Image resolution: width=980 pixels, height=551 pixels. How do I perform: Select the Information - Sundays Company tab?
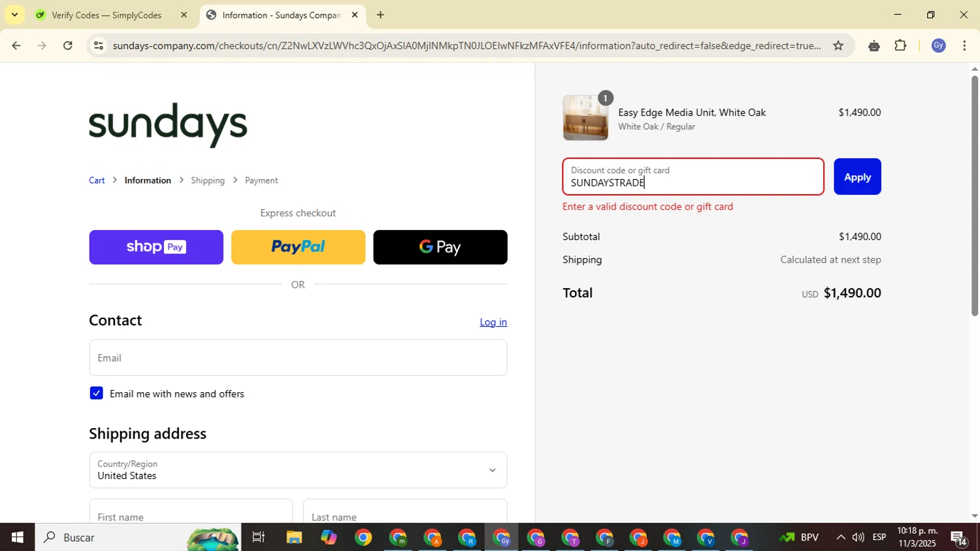pyautogui.click(x=282, y=15)
